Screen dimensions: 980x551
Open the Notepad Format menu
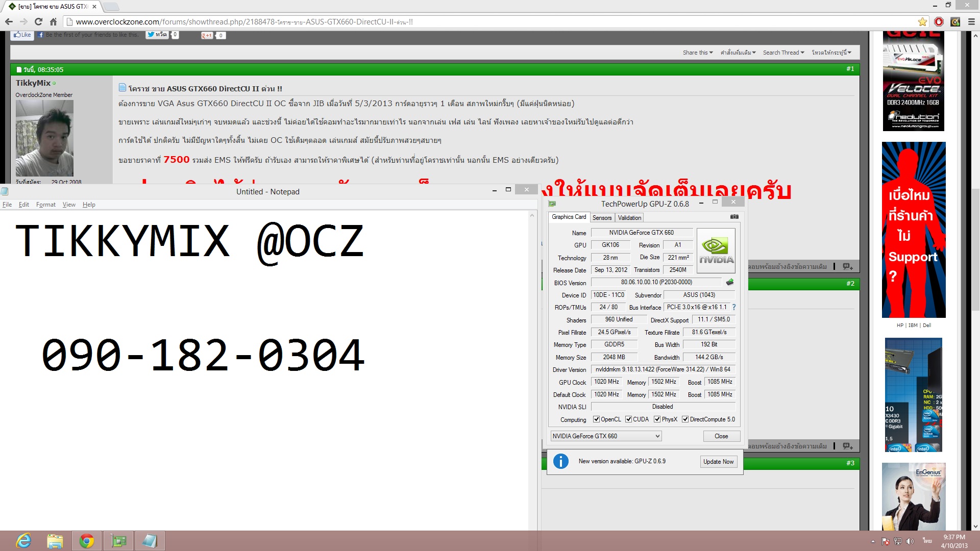tap(45, 205)
